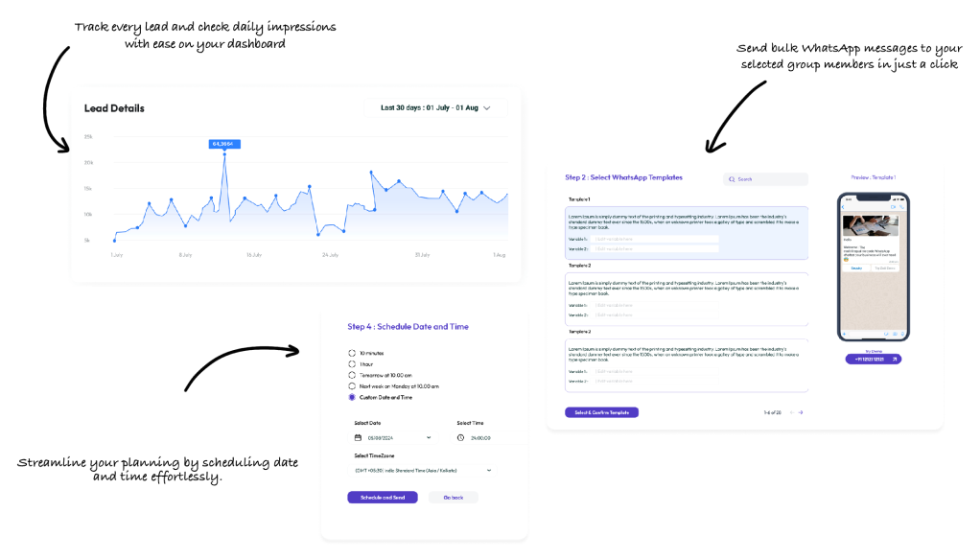Click the peak data point on chart

point(224,153)
